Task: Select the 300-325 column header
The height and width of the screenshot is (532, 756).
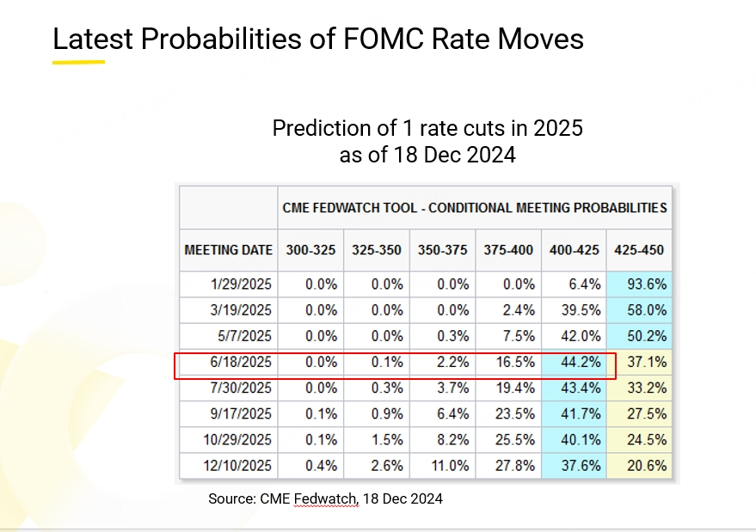Action: 310,250
